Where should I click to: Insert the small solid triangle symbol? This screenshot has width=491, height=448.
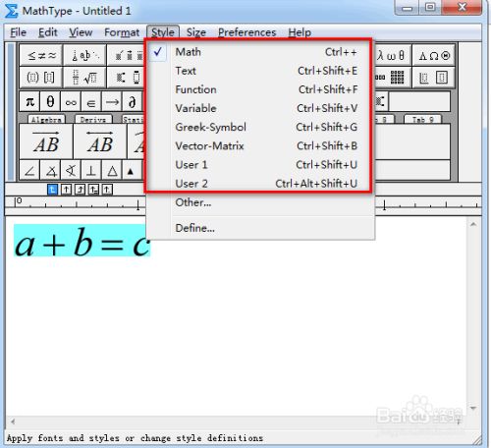pyautogui.click(x=131, y=170)
